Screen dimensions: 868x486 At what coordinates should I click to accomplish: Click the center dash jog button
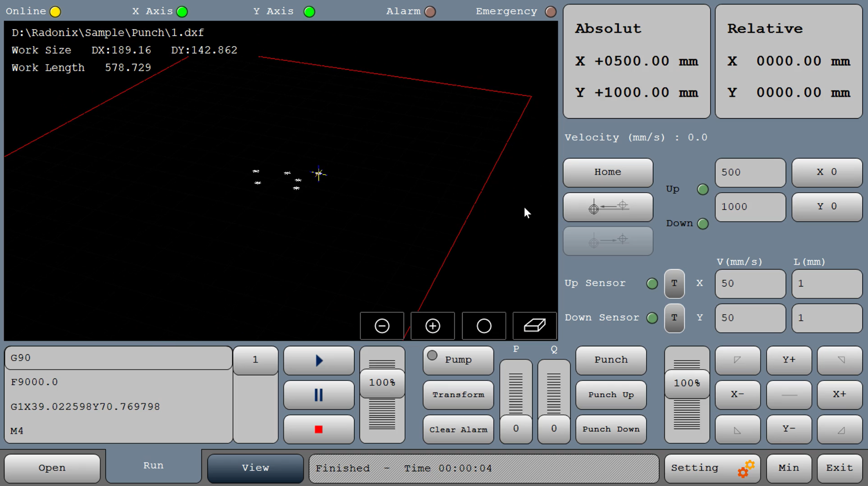[x=789, y=395]
